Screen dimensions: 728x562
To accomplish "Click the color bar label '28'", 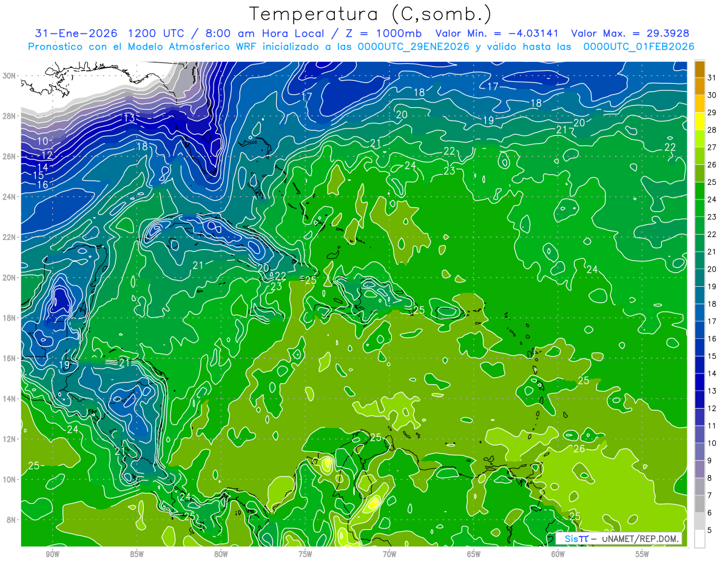I will point(712,130).
